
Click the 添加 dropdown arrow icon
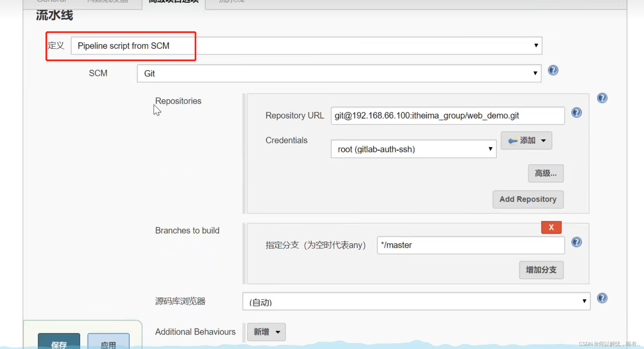(543, 141)
